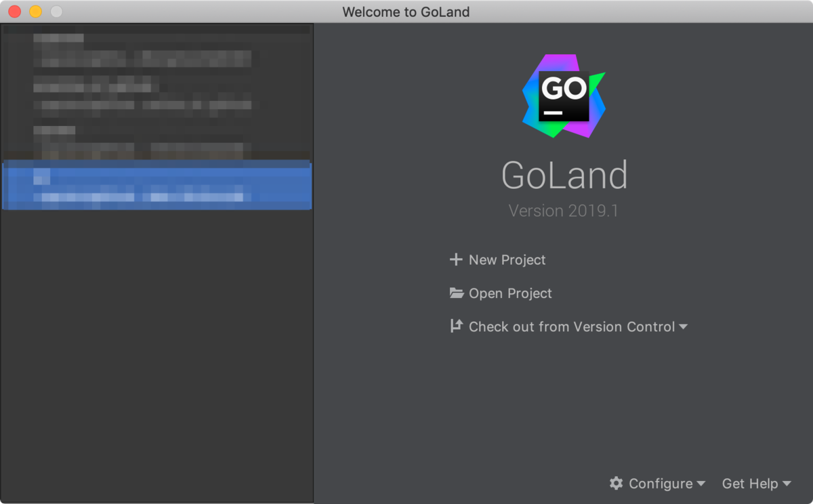Open the Configure menu label
This screenshot has height=504, width=813.
click(661, 484)
